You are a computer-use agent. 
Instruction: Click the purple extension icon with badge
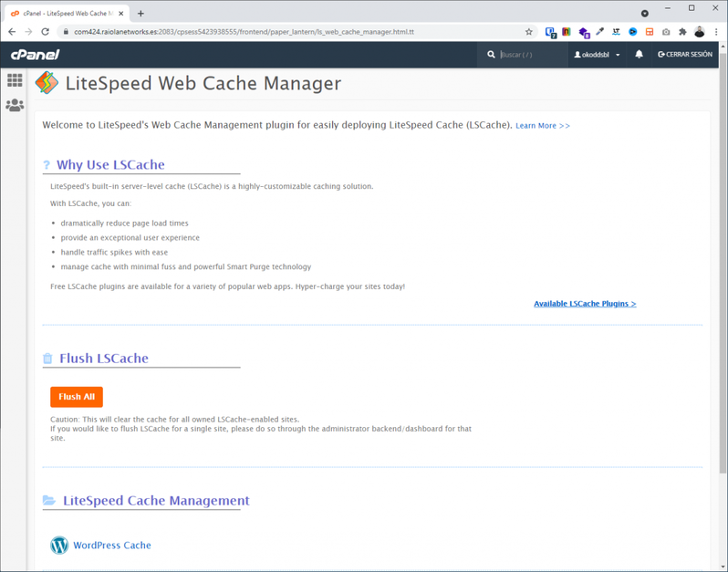click(x=584, y=32)
